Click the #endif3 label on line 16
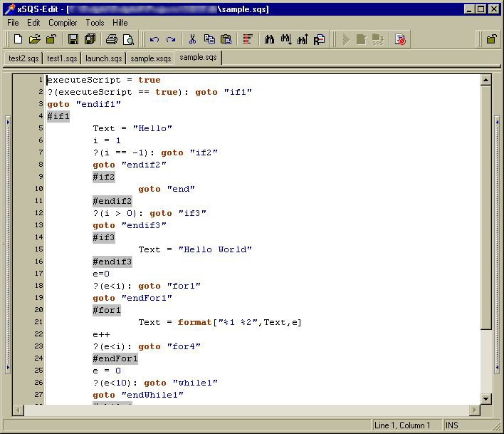The image size is (504, 434). 112,262
